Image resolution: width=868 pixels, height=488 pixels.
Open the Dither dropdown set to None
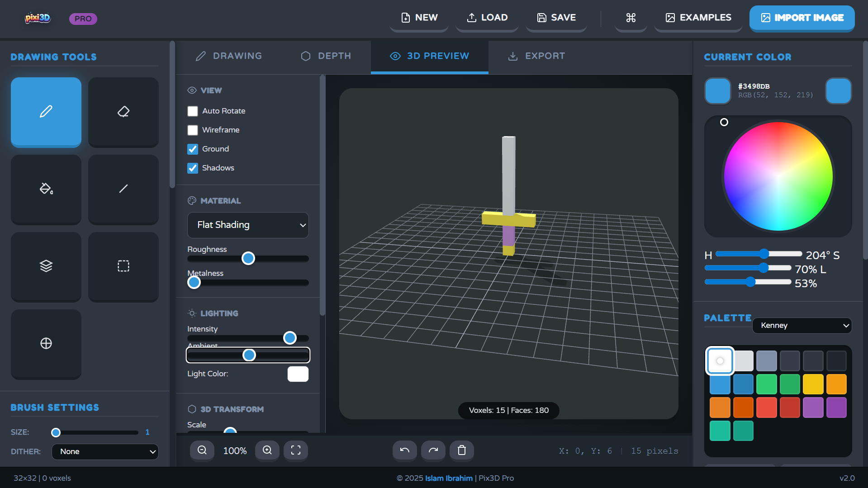pos(105,452)
